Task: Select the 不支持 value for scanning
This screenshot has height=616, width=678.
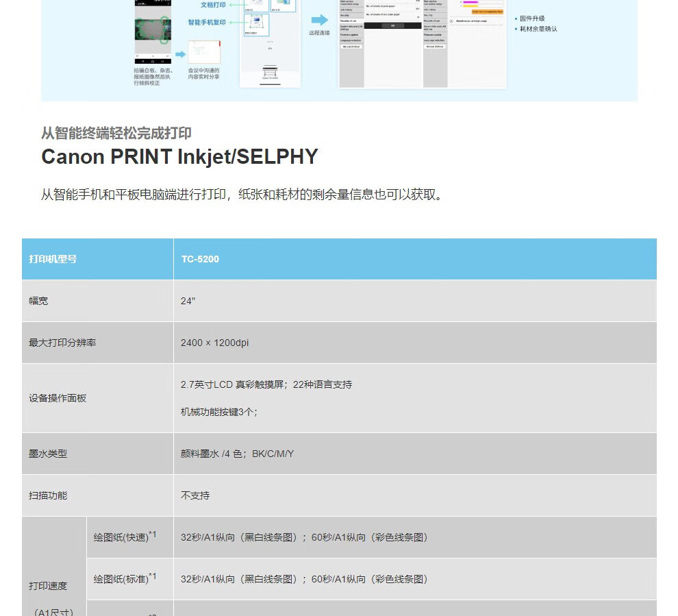Action: pyautogui.click(x=195, y=495)
